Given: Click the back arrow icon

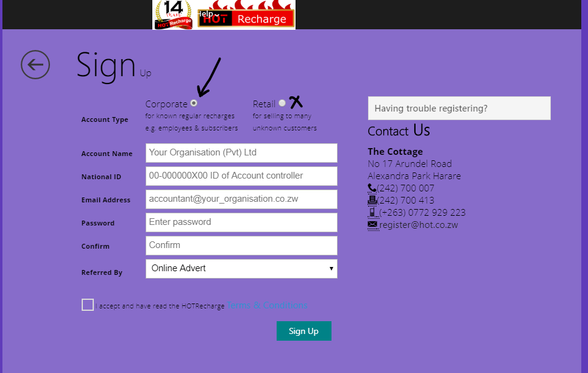Looking at the screenshot, I should pyautogui.click(x=35, y=65).
